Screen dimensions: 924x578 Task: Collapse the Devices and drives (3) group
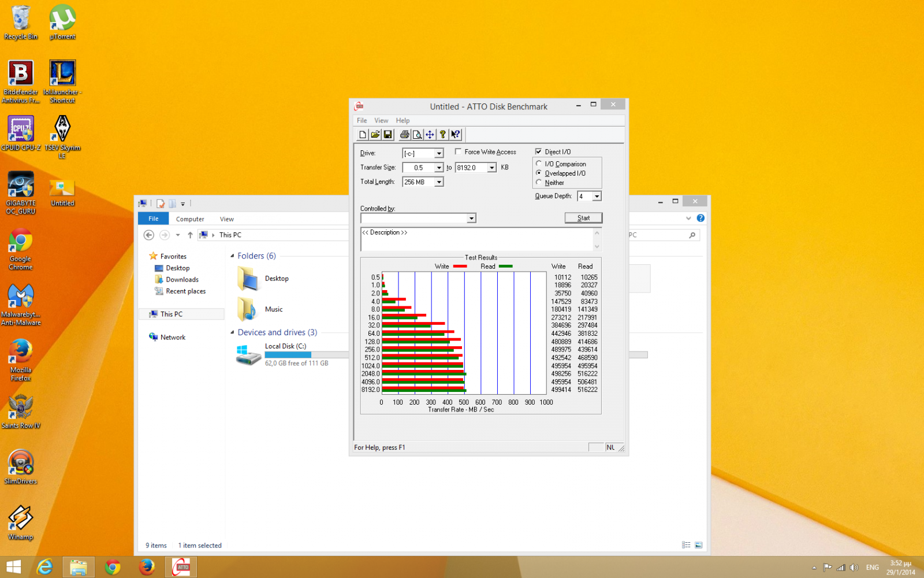coord(233,332)
